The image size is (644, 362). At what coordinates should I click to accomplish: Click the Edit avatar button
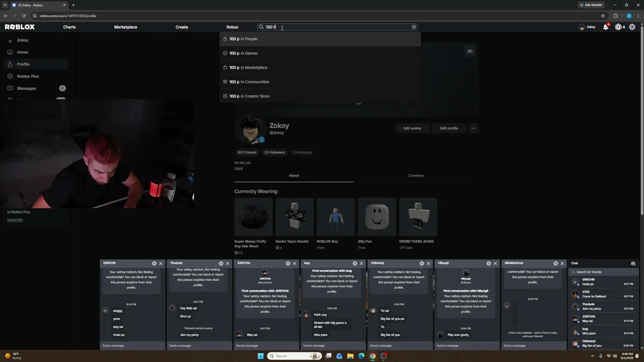coord(413,128)
